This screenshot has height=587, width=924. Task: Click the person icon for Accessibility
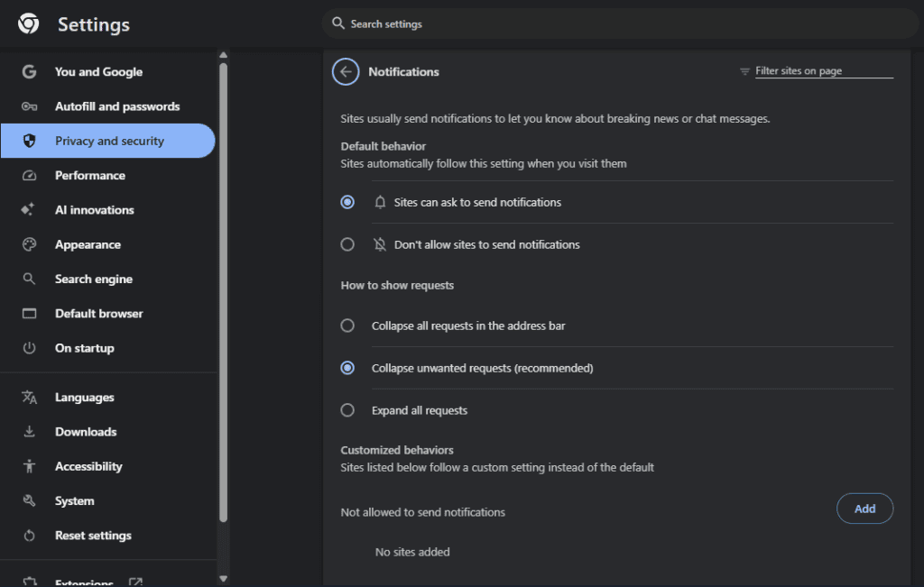pos(29,466)
